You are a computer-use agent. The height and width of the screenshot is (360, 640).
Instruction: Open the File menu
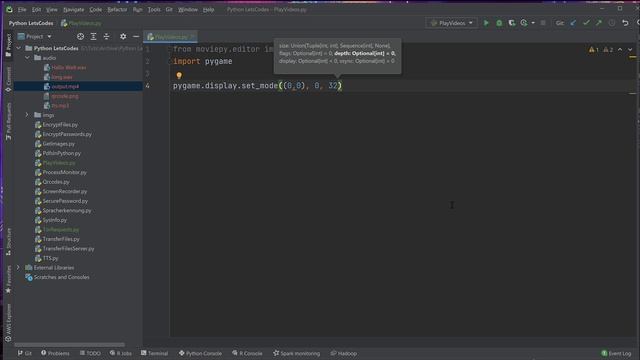(x=22, y=9)
